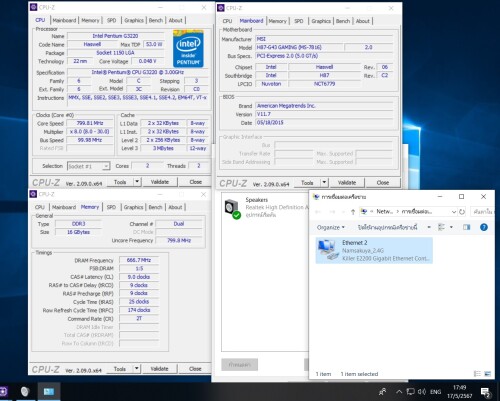Click the Intel Inside Pentium logo
This screenshot has height=401, width=500.
[188, 49]
